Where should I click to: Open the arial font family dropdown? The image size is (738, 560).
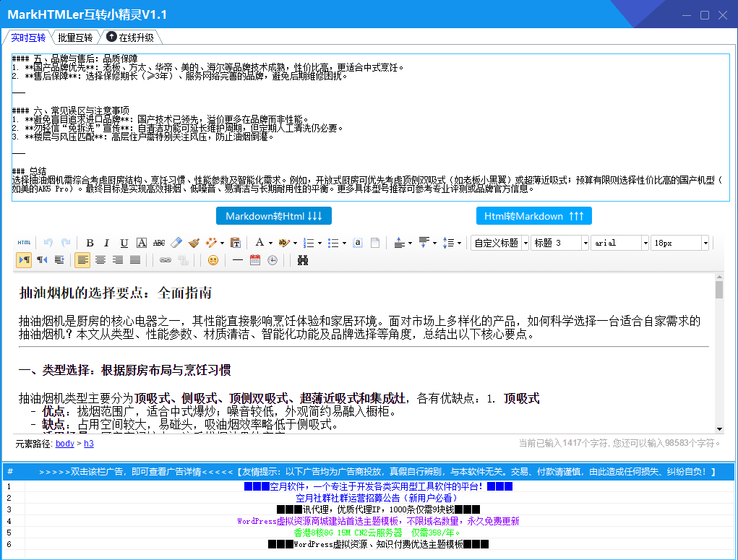point(619,243)
